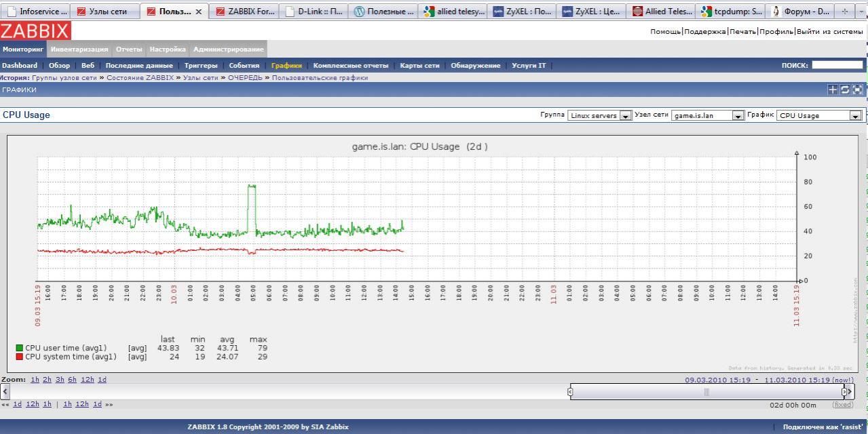Open the Отчеты main menu
The height and width of the screenshot is (434, 868).
pyautogui.click(x=129, y=50)
